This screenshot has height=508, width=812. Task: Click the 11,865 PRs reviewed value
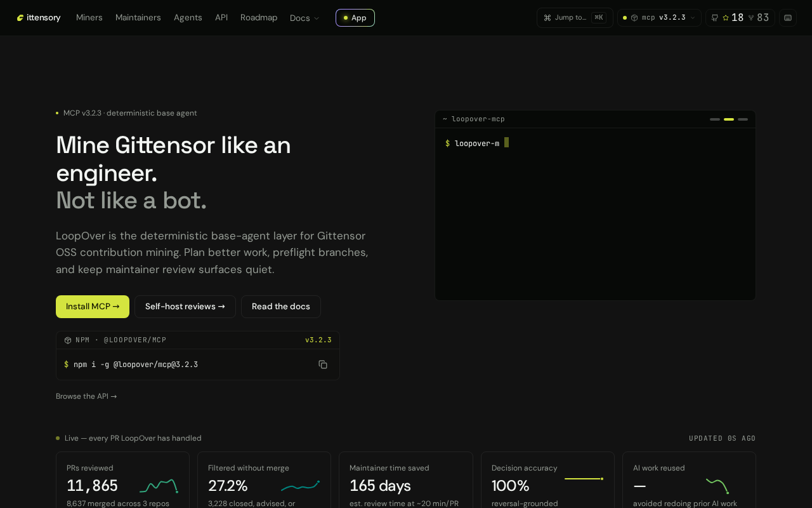(92, 486)
